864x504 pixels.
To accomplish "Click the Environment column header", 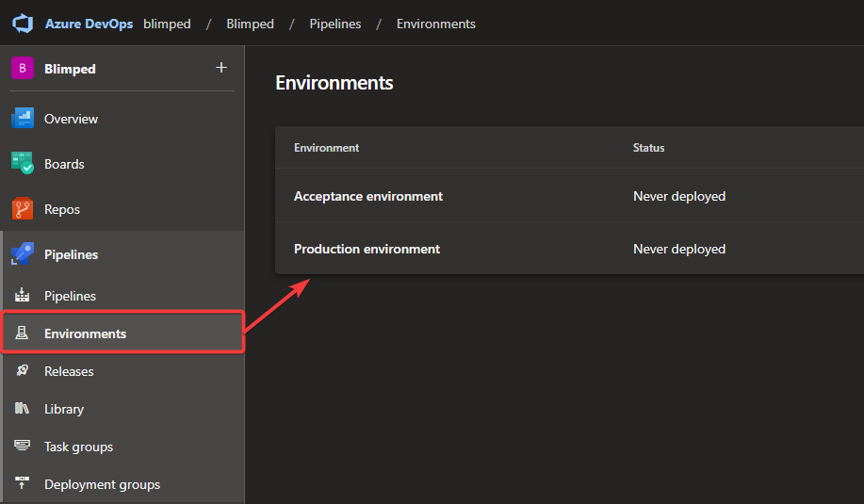I will pos(326,148).
